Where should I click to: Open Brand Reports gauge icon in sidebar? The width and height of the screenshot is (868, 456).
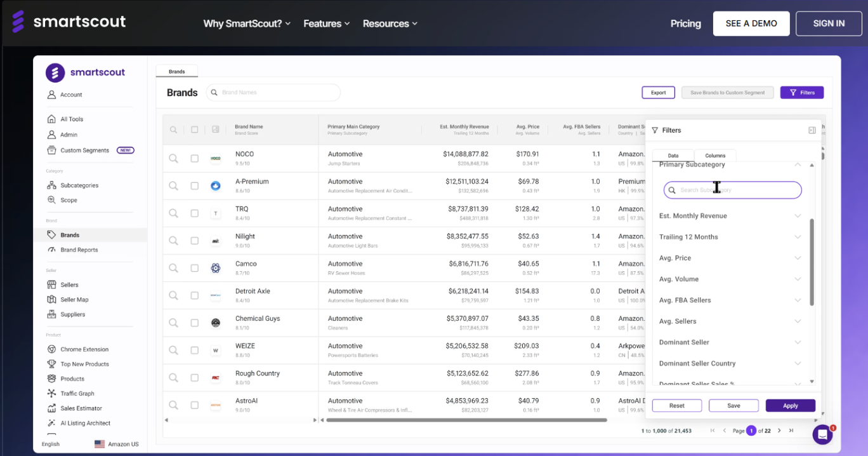pyautogui.click(x=52, y=250)
